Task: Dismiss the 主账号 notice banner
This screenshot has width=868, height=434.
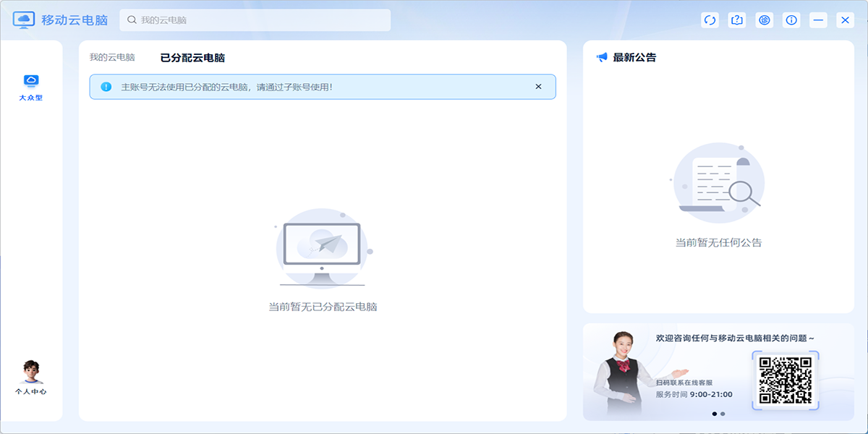Action: pos(538,87)
